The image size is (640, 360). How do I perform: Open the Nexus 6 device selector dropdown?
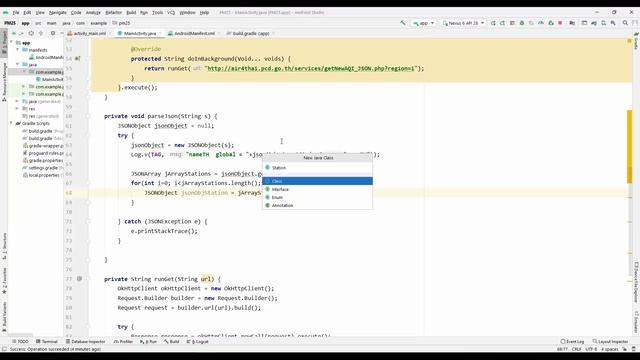point(464,23)
